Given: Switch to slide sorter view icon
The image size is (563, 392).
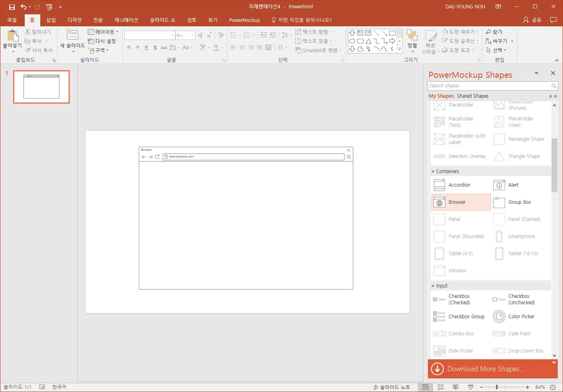Looking at the screenshot, I should [441, 387].
